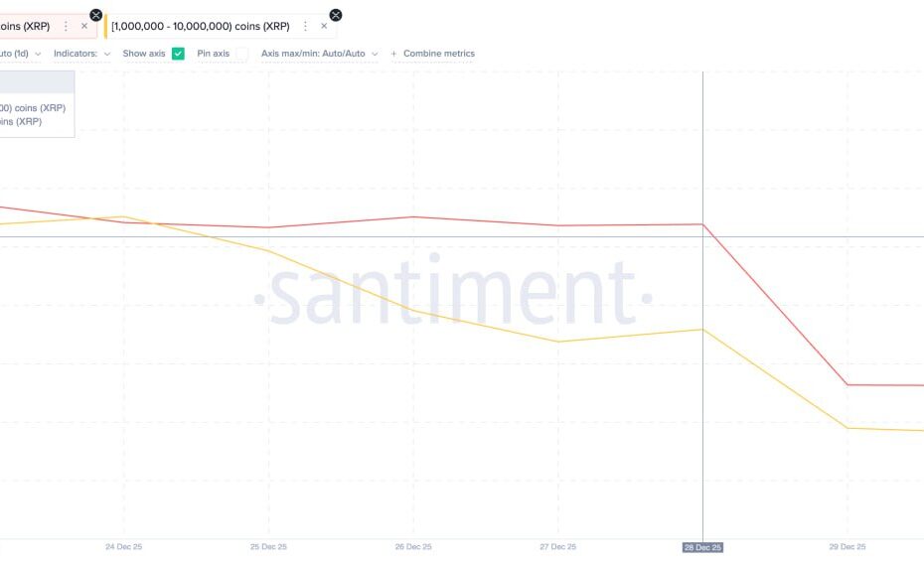Click the Show axis label
The width and height of the screenshot is (924, 563).
click(144, 54)
